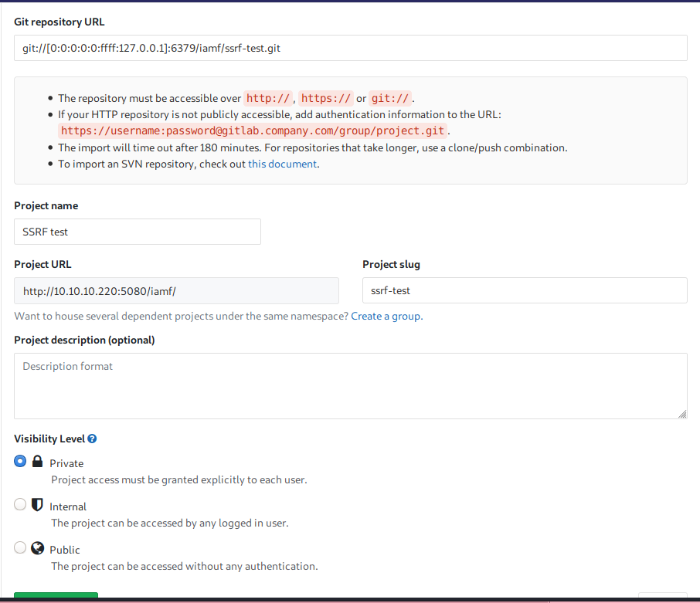The image size is (700, 603).
Task: Click the 'Private' visibility label text
Action: point(66,463)
